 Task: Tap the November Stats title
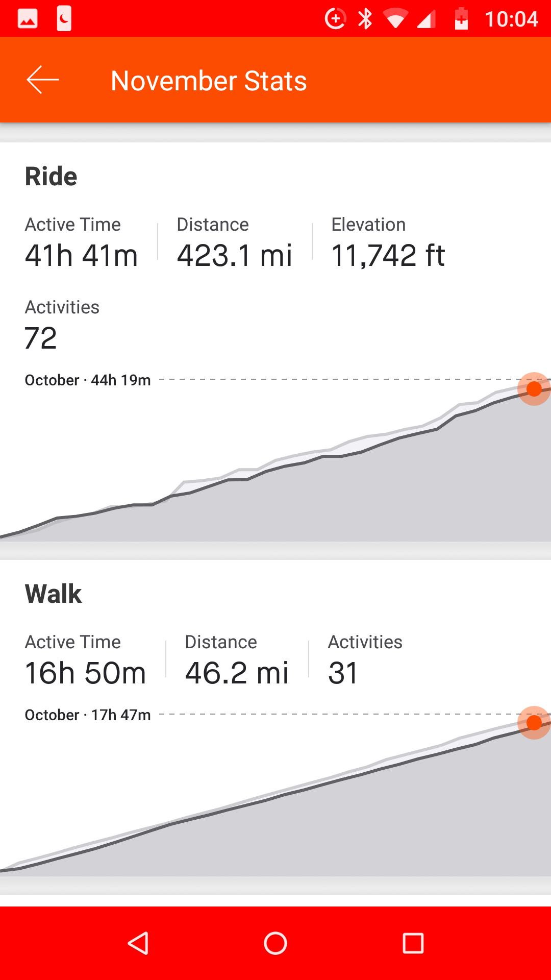coord(209,81)
